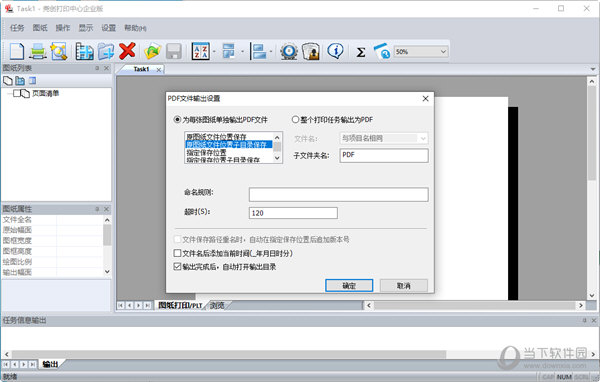Image resolution: width=600 pixels, height=382 pixels.
Task: Click the align panels icon with vertical bar
Action: coord(258,51)
